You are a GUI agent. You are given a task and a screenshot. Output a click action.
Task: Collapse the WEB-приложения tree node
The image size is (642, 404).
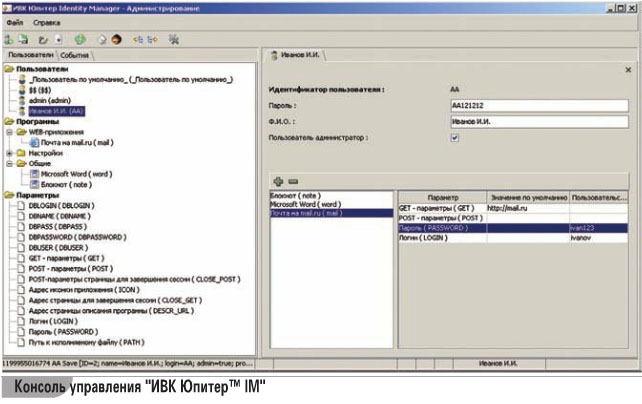[x=9, y=132]
